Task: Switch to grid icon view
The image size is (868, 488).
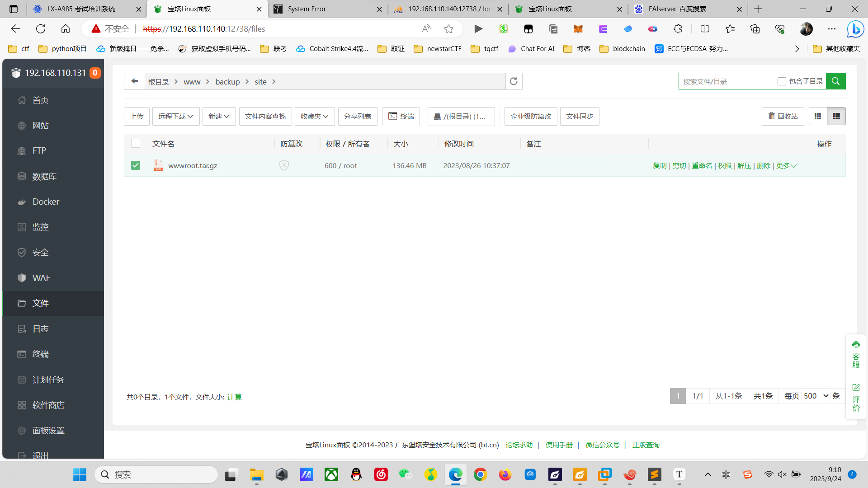Action: pyautogui.click(x=817, y=117)
